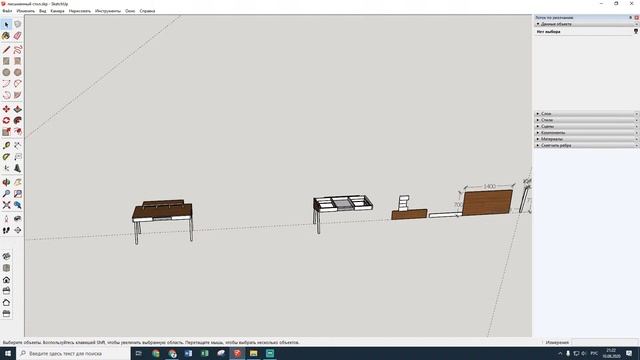Select the Follow Me tool

18,120
